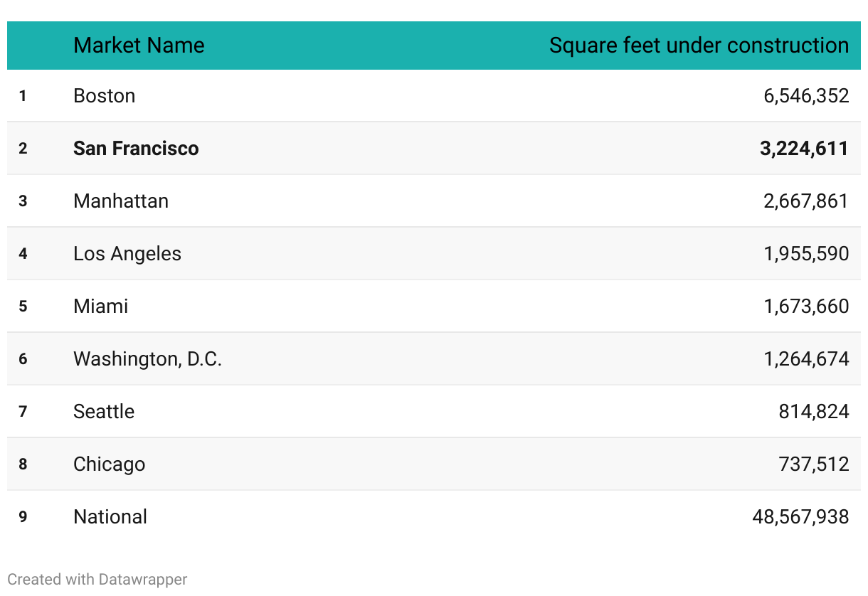Click the Created with Datawrapper link
This screenshot has width=868, height=596.
[x=97, y=580]
